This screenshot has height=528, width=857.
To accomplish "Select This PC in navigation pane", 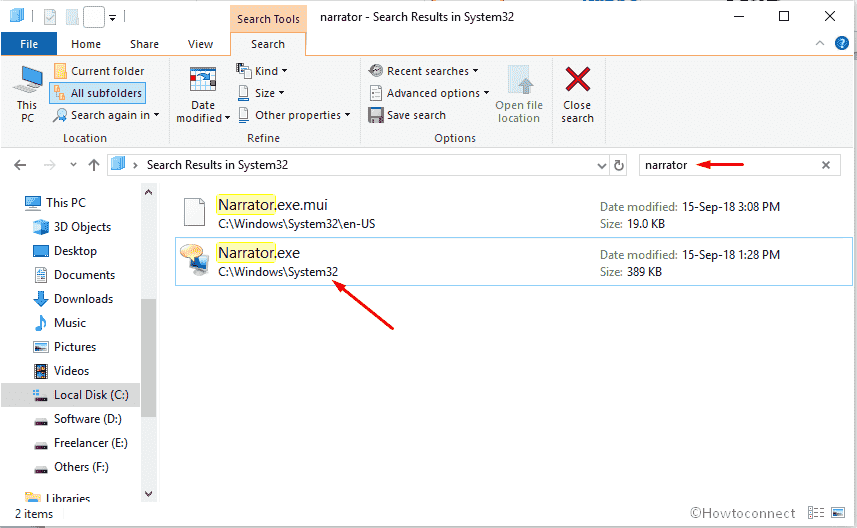I will click(x=55, y=203).
